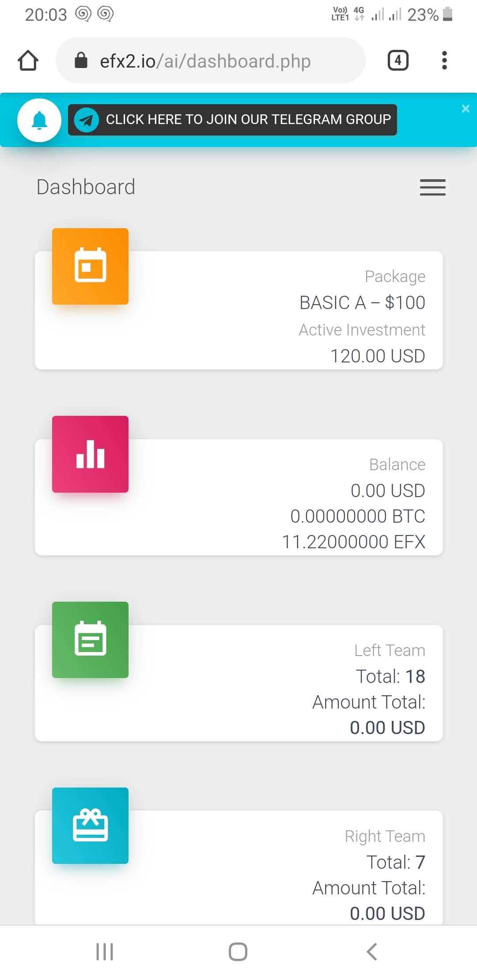
Task: Open the open tabs switcher showing 4
Action: pos(398,60)
